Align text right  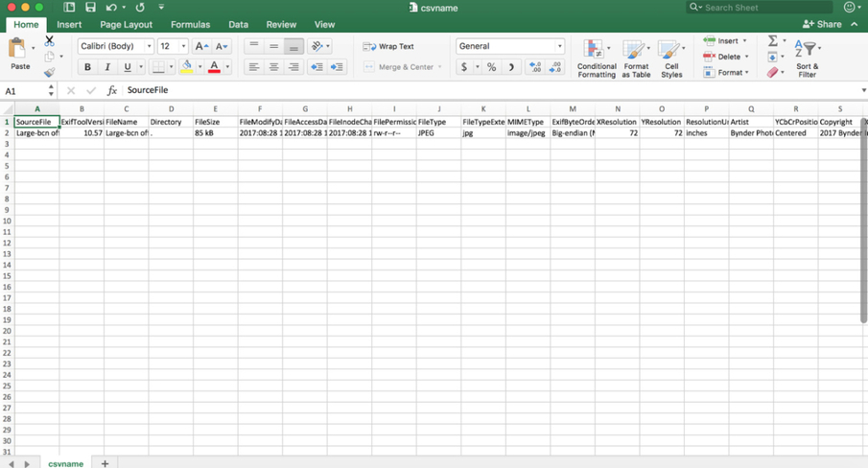click(293, 67)
